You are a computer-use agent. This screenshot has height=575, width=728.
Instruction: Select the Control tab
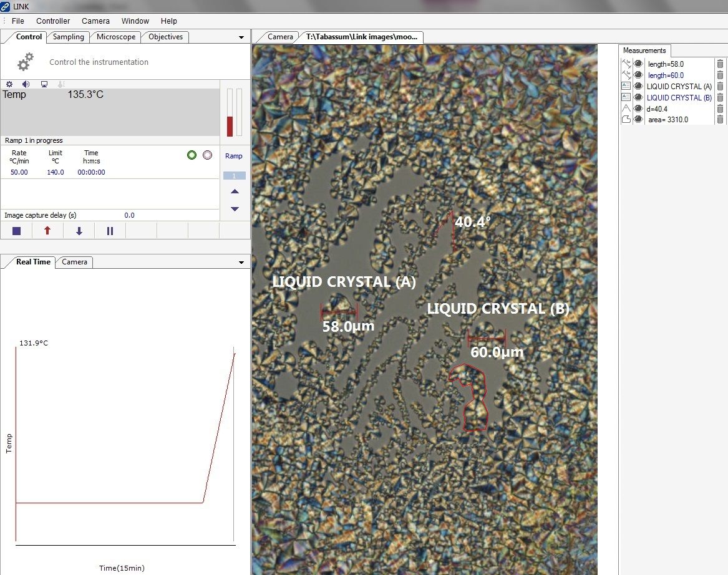click(x=29, y=37)
